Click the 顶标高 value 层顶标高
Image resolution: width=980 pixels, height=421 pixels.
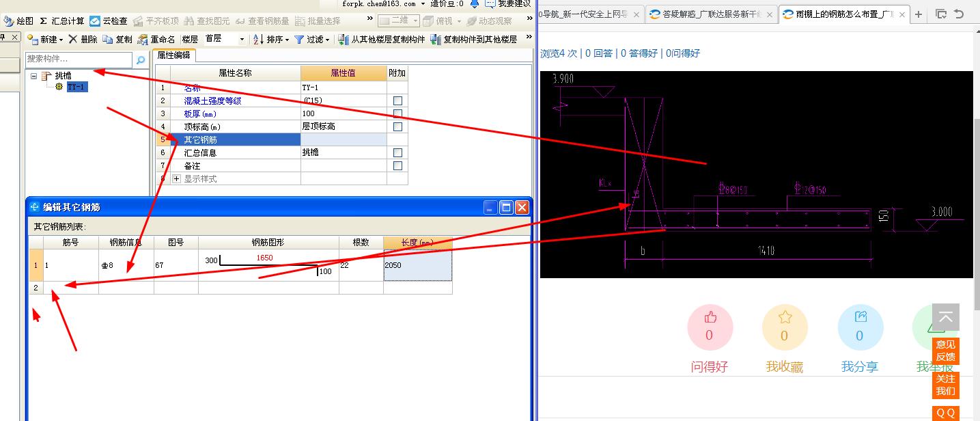(x=344, y=126)
